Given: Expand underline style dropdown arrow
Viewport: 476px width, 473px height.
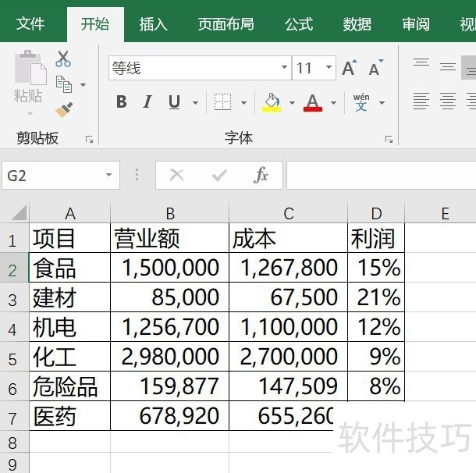Looking at the screenshot, I should click(196, 103).
